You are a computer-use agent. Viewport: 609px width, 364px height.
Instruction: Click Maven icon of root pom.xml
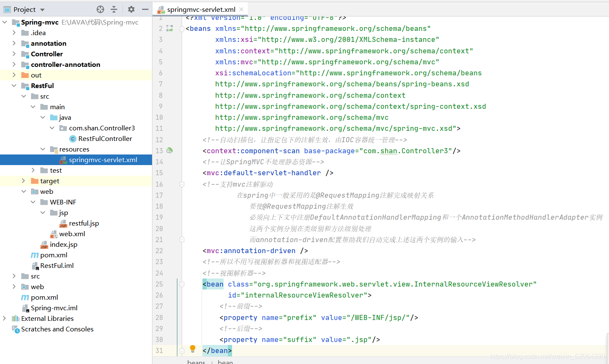[25, 298]
